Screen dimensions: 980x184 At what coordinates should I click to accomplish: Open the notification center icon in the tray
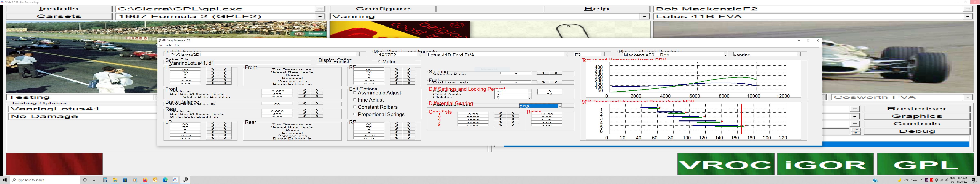tap(973, 180)
